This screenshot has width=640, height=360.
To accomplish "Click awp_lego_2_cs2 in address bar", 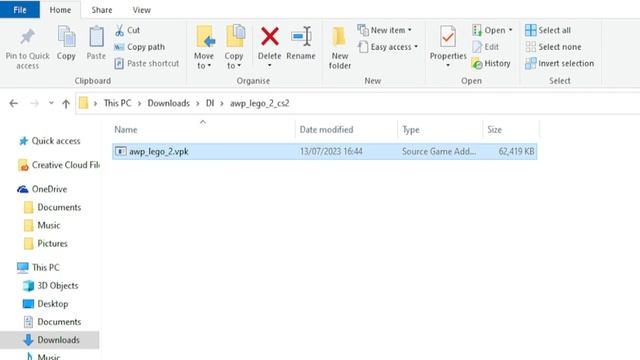I will click(x=260, y=103).
